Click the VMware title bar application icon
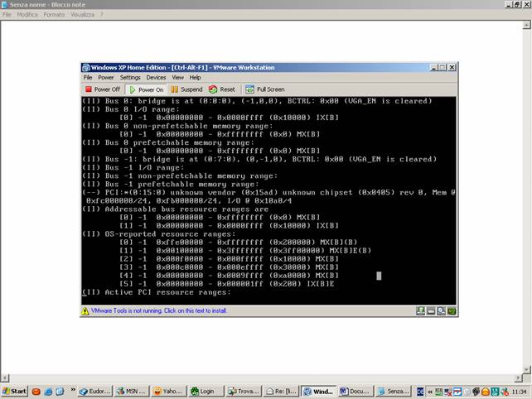Image resolution: width=532 pixels, height=399 pixels. 86,67
